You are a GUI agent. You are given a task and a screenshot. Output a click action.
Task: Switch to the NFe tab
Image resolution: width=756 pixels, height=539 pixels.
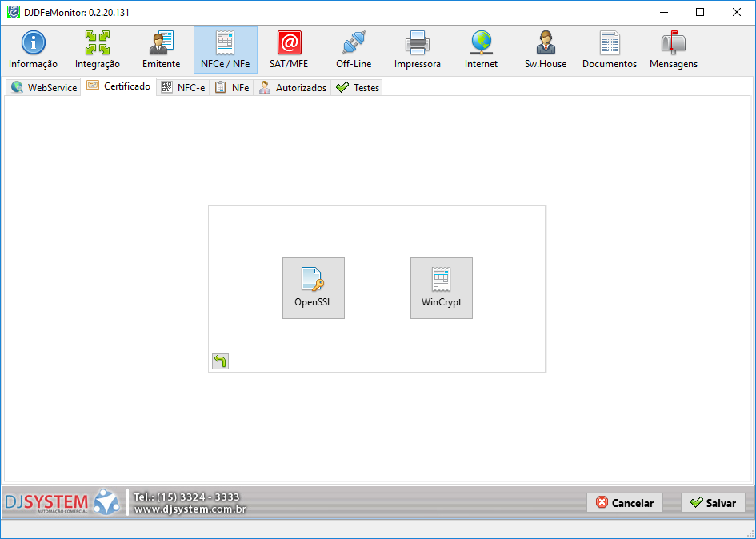(x=231, y=87)
